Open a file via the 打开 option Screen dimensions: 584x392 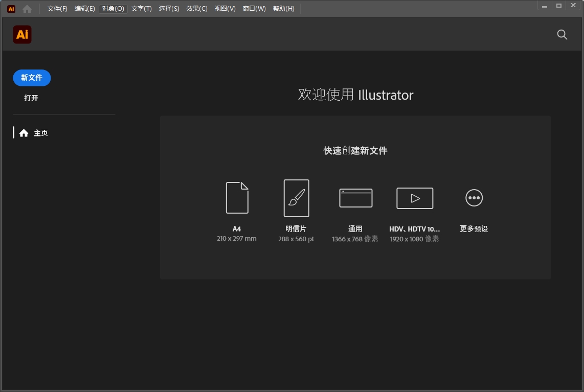click(x=31, y=98)
